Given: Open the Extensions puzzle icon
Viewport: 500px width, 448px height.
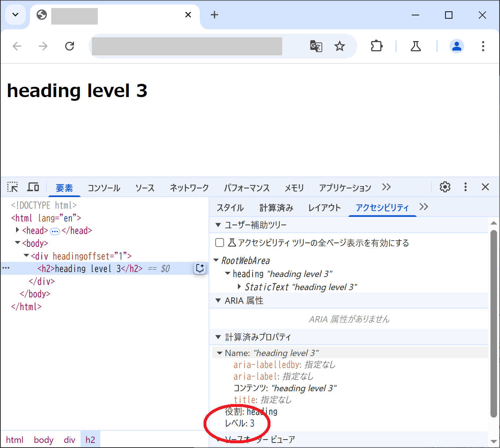Looking at the screenshot, I should coord(376,46).
